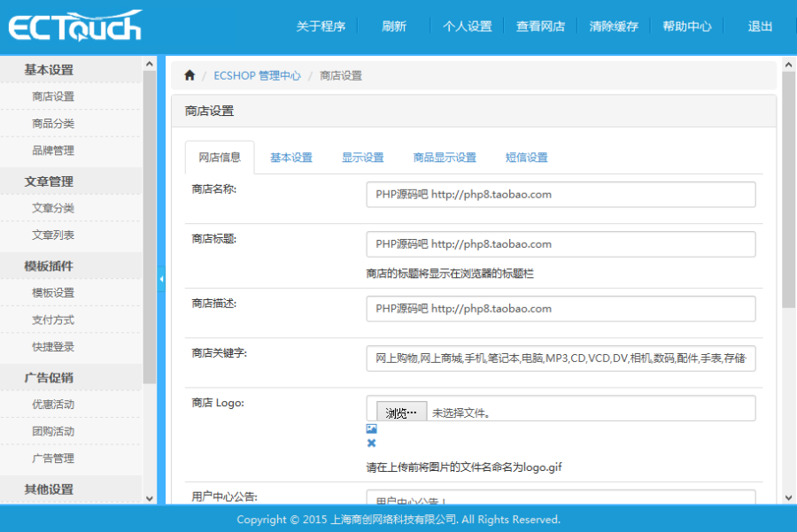Switch to the 基本设置 tab

pos(290,158)
